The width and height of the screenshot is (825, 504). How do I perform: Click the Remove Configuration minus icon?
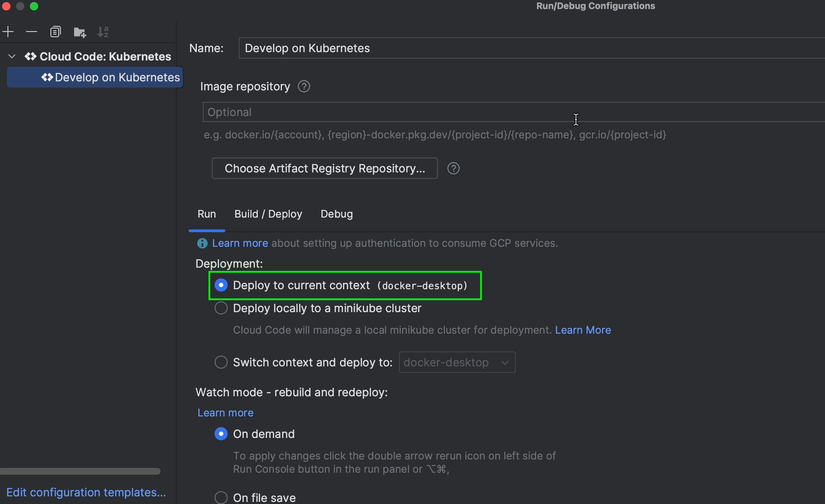pos(31,32)
